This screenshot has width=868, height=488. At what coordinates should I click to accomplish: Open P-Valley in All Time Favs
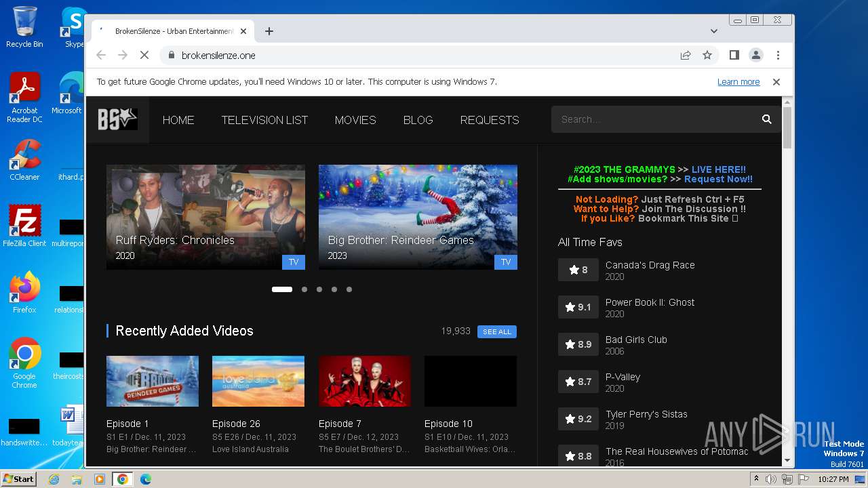623,377
